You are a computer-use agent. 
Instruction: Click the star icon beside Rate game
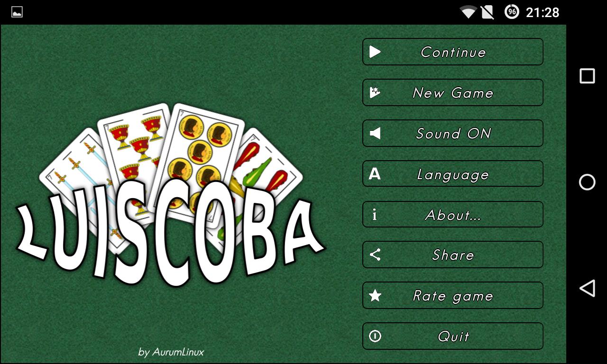tap(375, 295)
